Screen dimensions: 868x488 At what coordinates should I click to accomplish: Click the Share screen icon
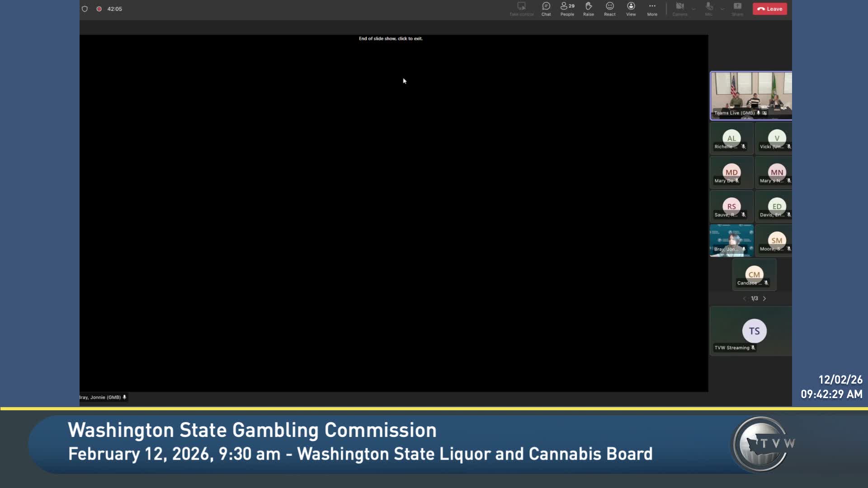737,9
